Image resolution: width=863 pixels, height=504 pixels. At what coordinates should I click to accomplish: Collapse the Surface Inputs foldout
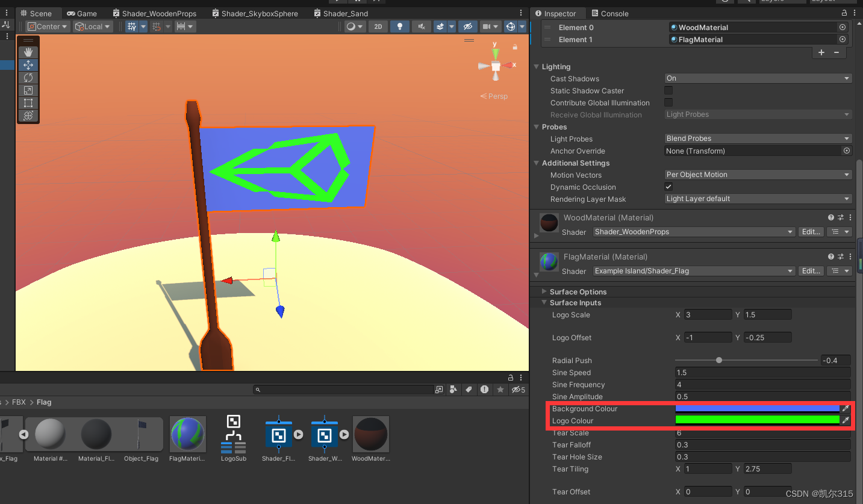544,303
